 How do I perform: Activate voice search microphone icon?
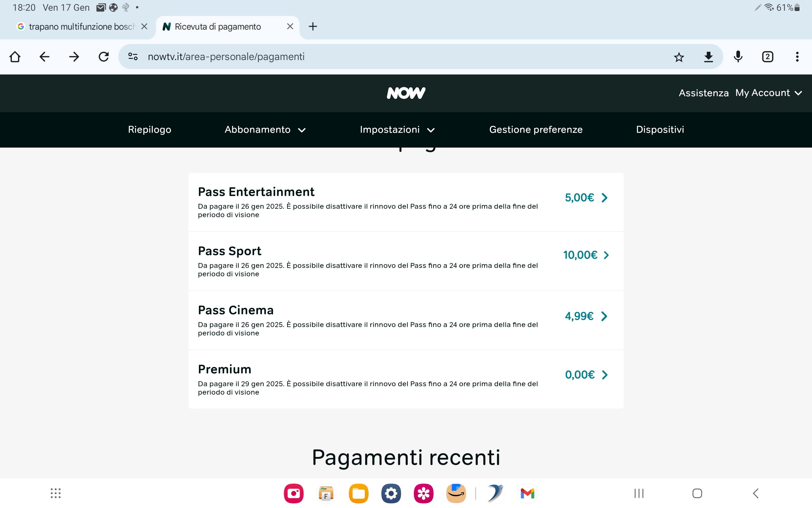click(x=738, y=57)
